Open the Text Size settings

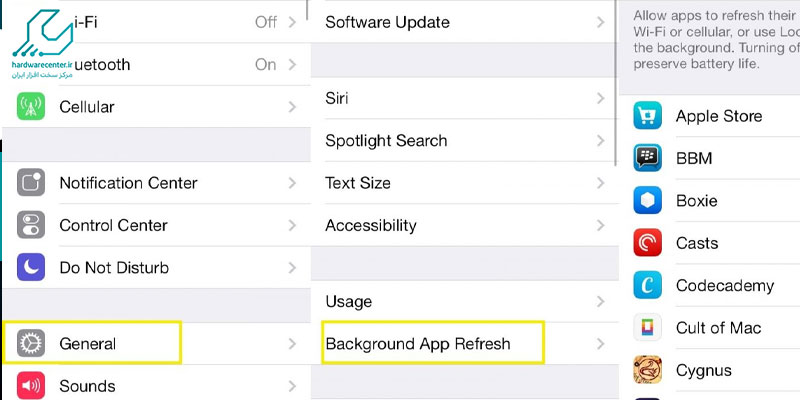(358, 183)
